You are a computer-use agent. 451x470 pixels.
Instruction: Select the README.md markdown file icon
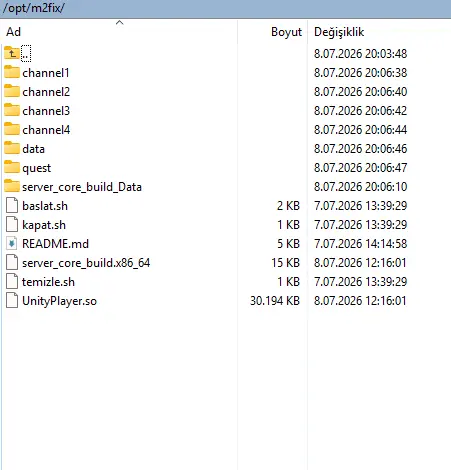[12, 243]
